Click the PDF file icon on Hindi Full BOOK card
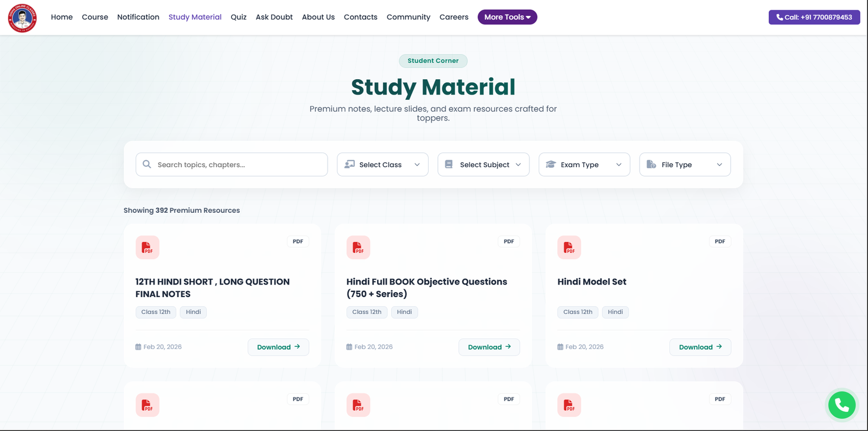Image resolution: width=868 pixels, height=431 pixels. tap(358, 248)
